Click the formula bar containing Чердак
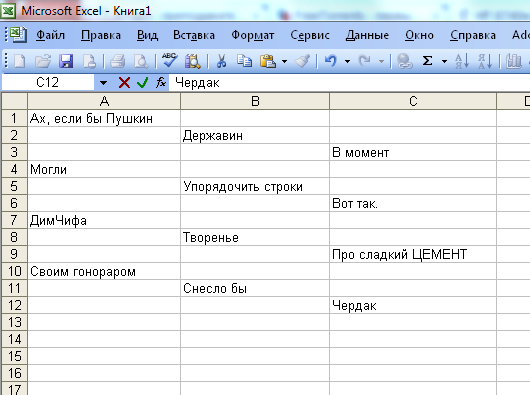The image size is (530, 395). (350, 83)
